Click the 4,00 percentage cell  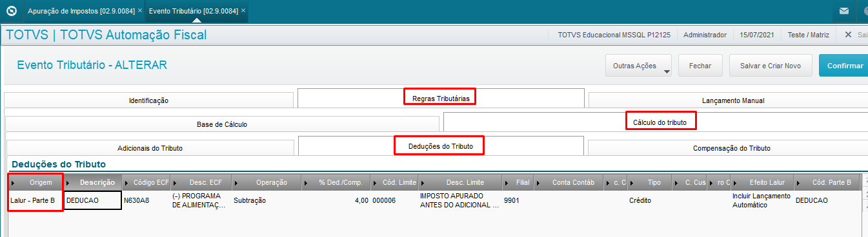[x=337, y=200]
